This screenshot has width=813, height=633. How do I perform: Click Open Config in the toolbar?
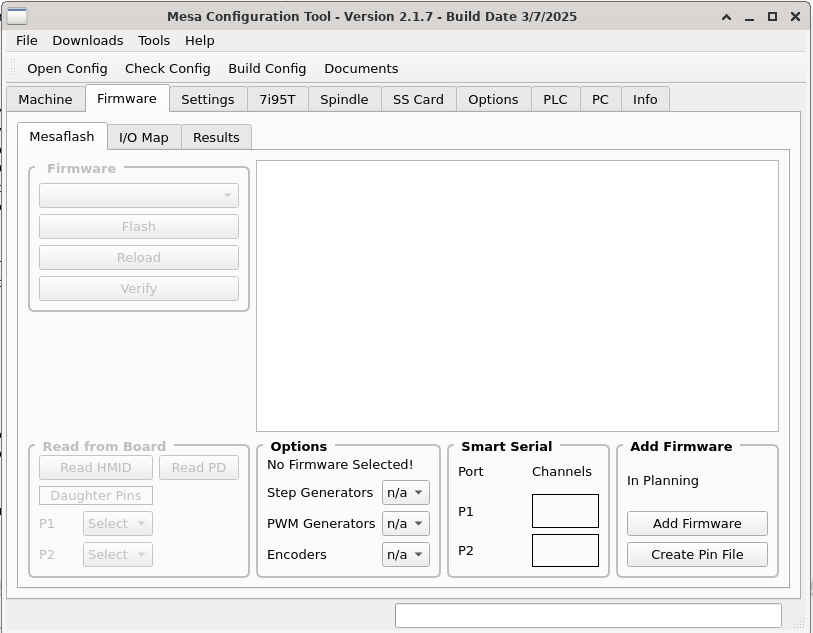point(67,68)
